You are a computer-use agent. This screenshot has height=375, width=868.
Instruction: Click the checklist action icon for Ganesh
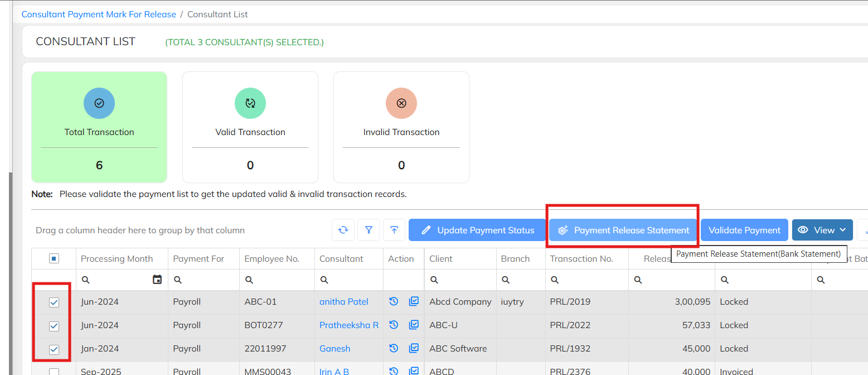(x=414, y=348)
